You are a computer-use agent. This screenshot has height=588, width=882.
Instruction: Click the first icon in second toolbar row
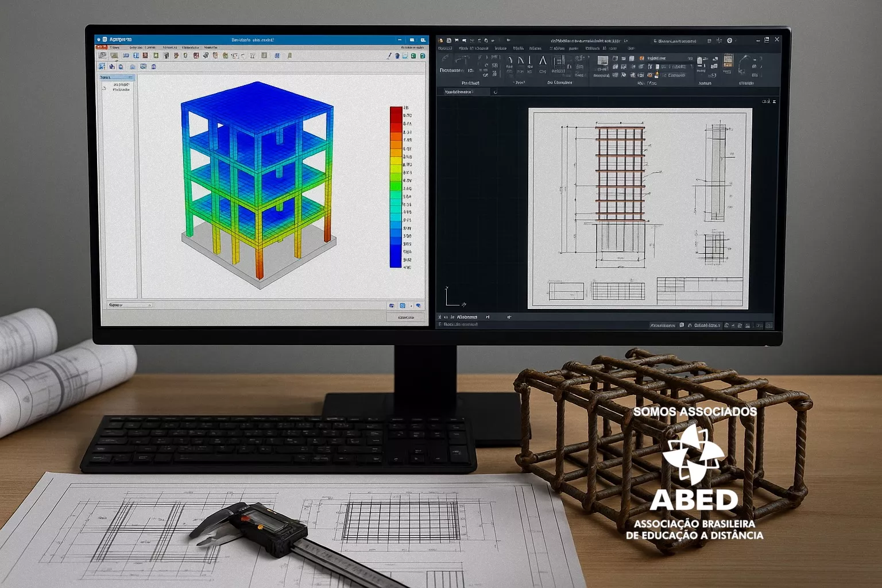pyautogui.click(x=102, y=67)
